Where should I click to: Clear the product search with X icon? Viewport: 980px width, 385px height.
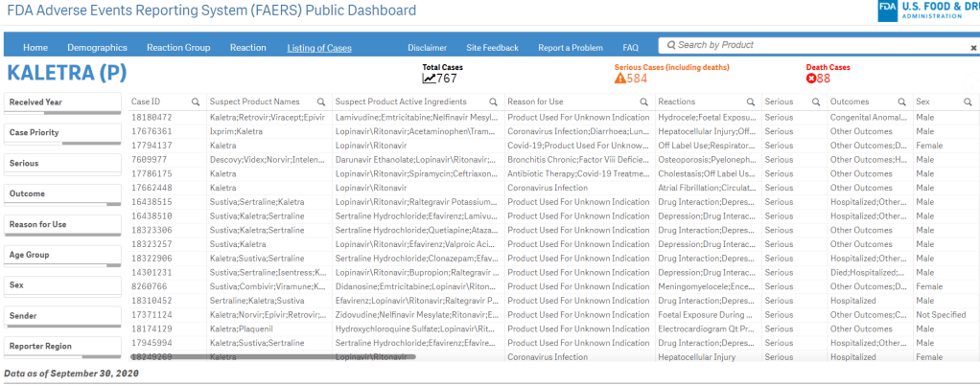click(x=973, y=47)
